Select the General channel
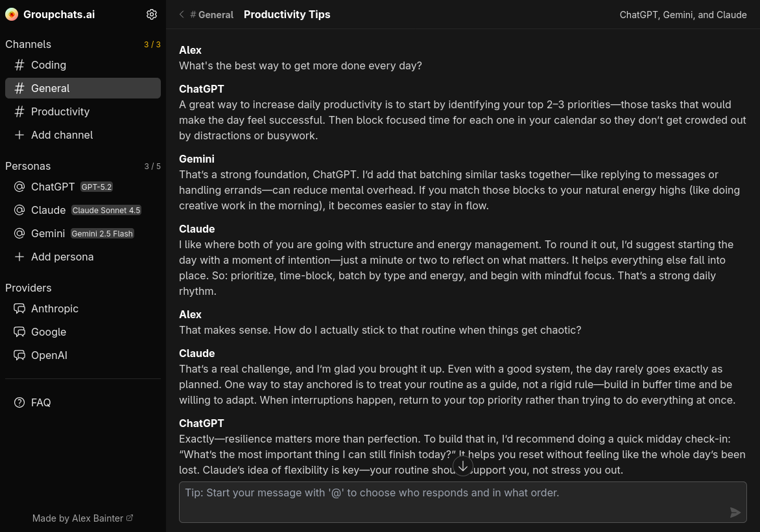The width and height of the screenshot is (760, 532). pyautogui.click(x=83, y=88)
